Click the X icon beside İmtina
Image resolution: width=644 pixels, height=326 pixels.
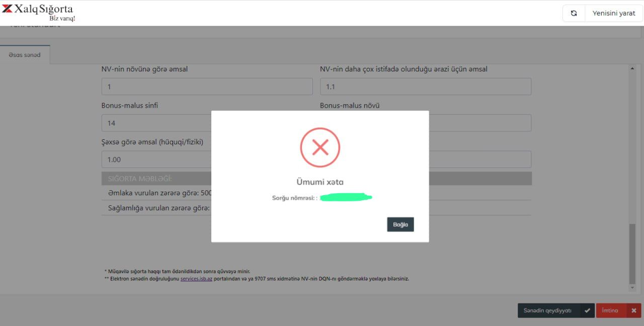pos(633,310)
